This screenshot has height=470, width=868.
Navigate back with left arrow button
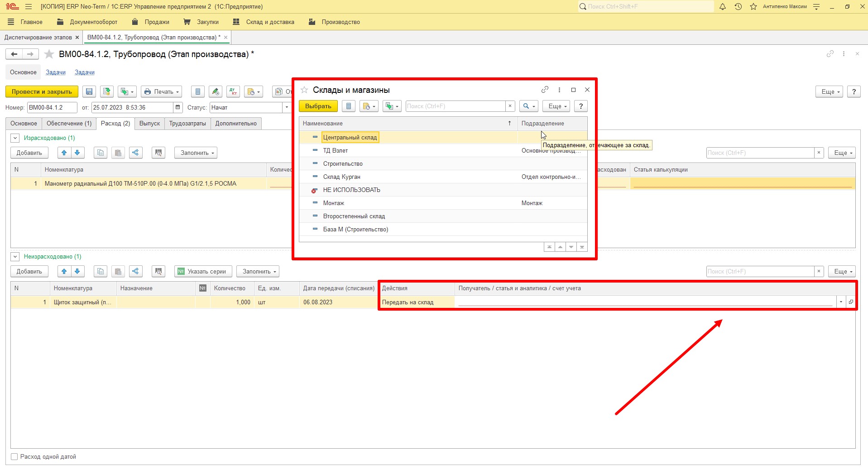pos(14,54)
